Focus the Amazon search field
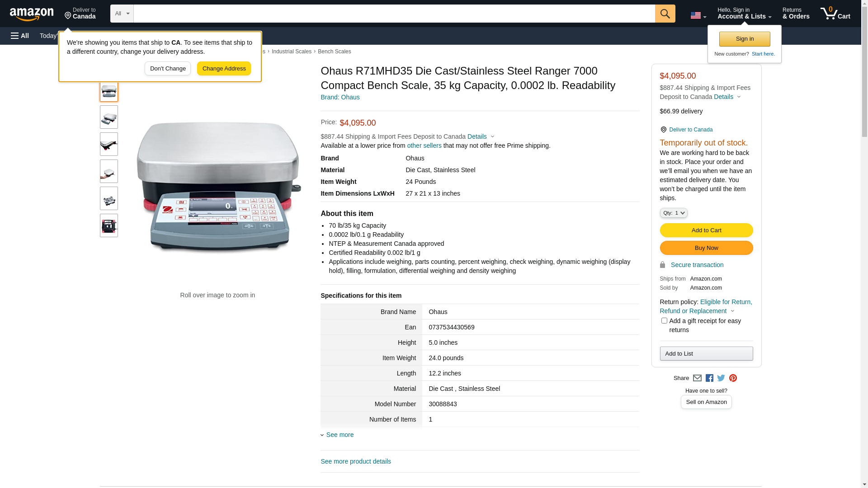868x488 pixels. pos(393,14)
